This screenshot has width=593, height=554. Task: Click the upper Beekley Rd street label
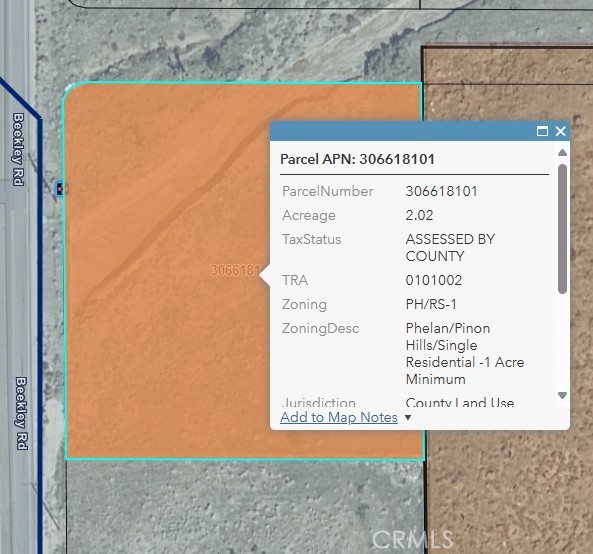click(x=18, y=149)
